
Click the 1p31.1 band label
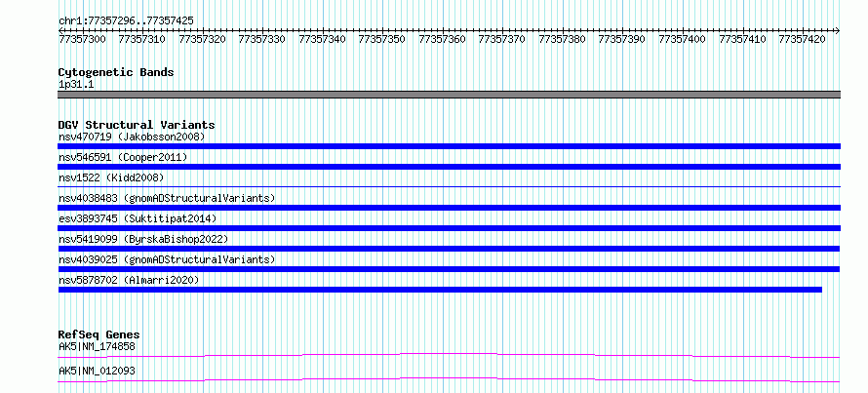coord(76,85)
